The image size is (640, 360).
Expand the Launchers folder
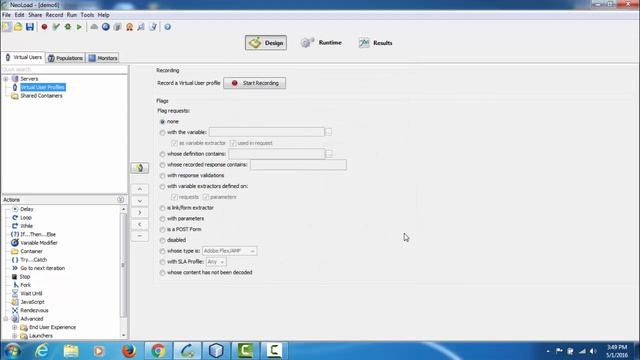pyautogui.click(x=14, y=336)
